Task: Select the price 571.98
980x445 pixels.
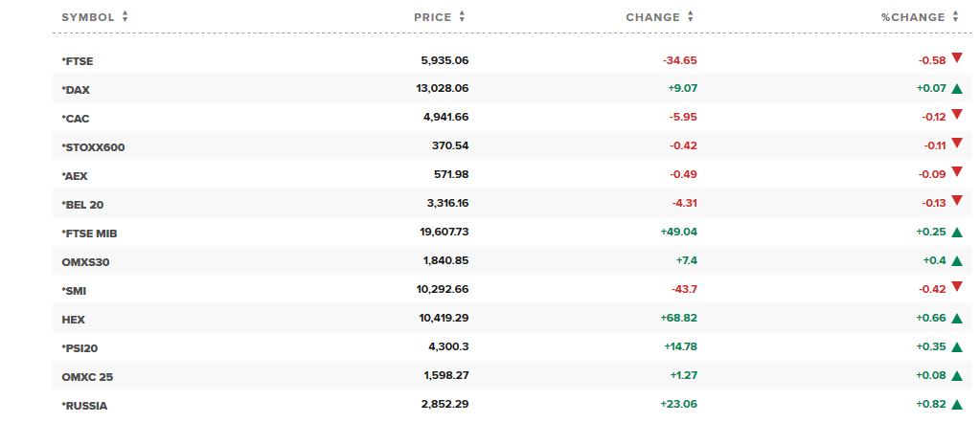Action: click(451, 175)
